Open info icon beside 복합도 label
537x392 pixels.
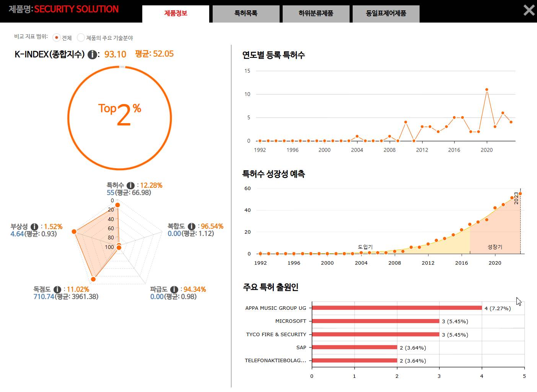point(192,226)
